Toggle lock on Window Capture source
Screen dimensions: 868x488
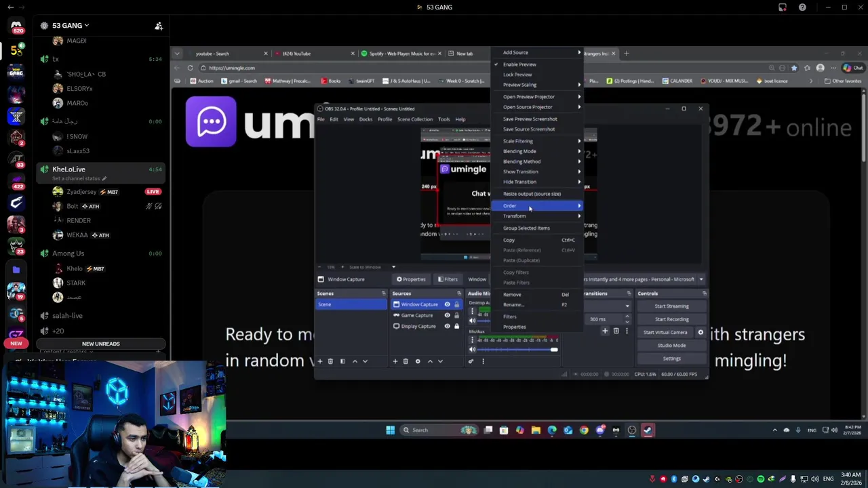[x=456, y=304]
